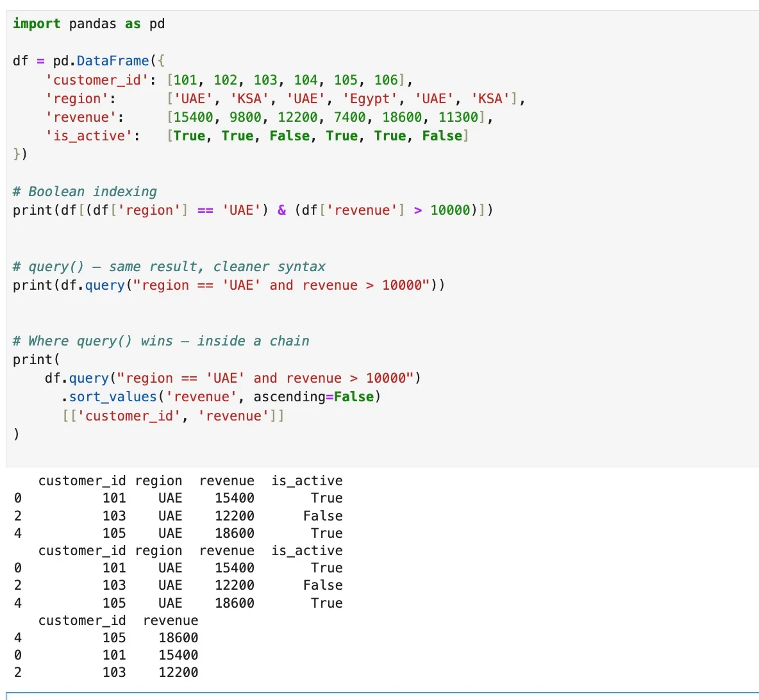Click the value 104 in customer_id list
Screen dimensions: 759x700
[305, 80]
